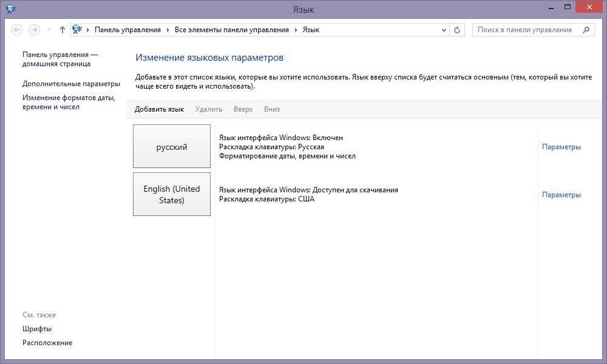Click the language icon in the address bar
The image size is (607, 364).
pos(78,30)
